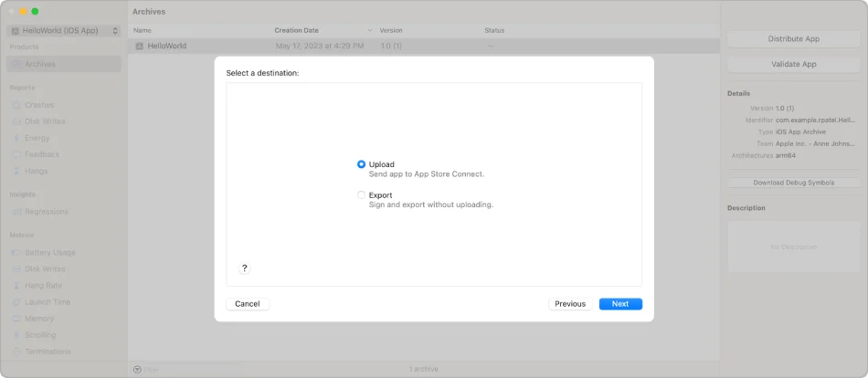Click the Description text area
This screenshot has width=868, height=378.
click(x=794, y=247)
